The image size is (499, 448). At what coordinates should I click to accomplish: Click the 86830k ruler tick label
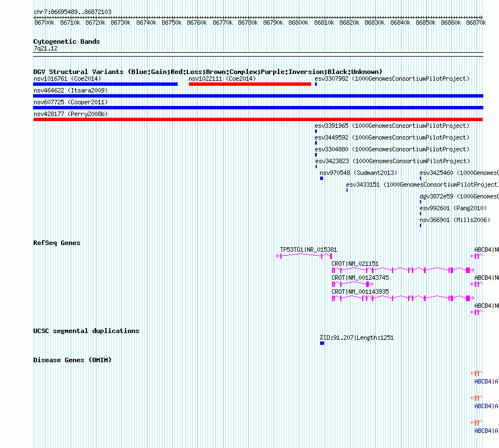tap(375, 22)
